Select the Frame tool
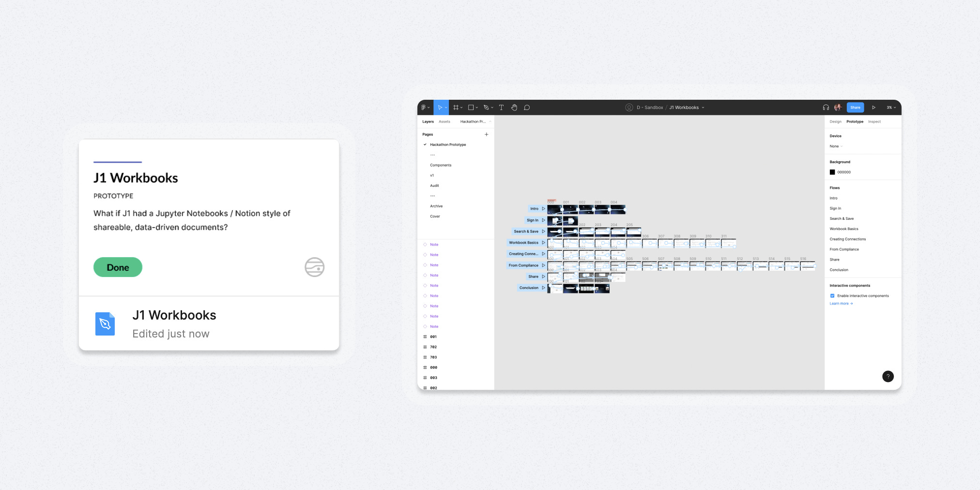This screenshot has width=980, height=490. (x=456, y=107)
